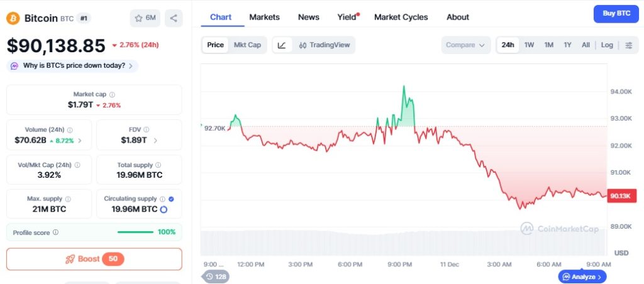Click the orange Bitcoin logo icon
This screenshot has width=644, height=284.
pyautogui.click(x=13, y=18)
